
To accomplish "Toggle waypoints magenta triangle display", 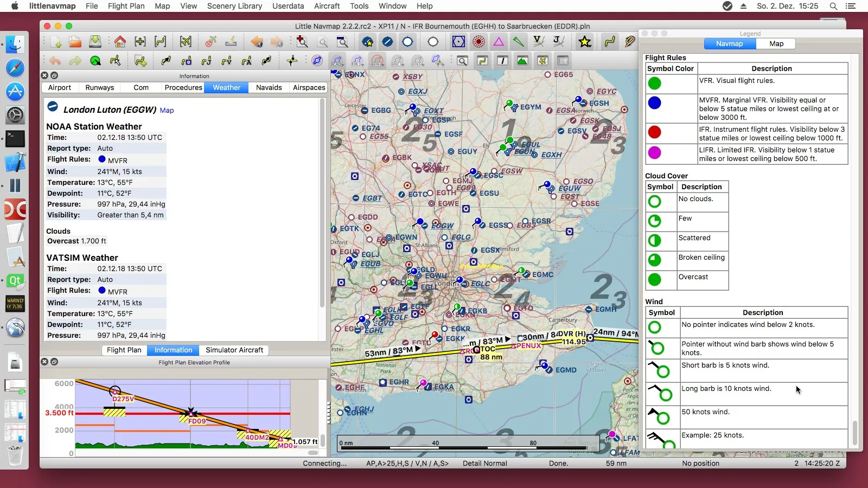I will (499, 42).
